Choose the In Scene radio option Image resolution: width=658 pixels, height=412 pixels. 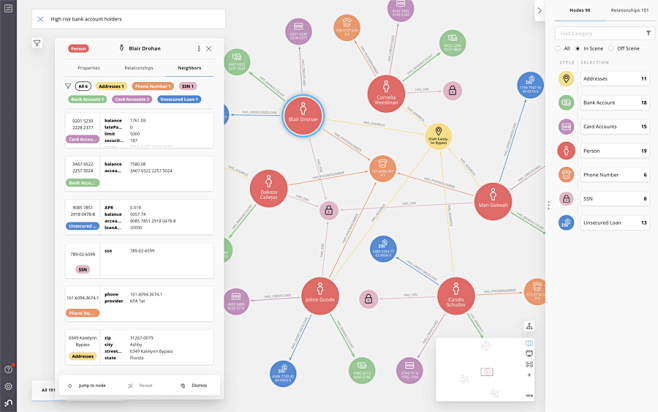pos(577,49)
